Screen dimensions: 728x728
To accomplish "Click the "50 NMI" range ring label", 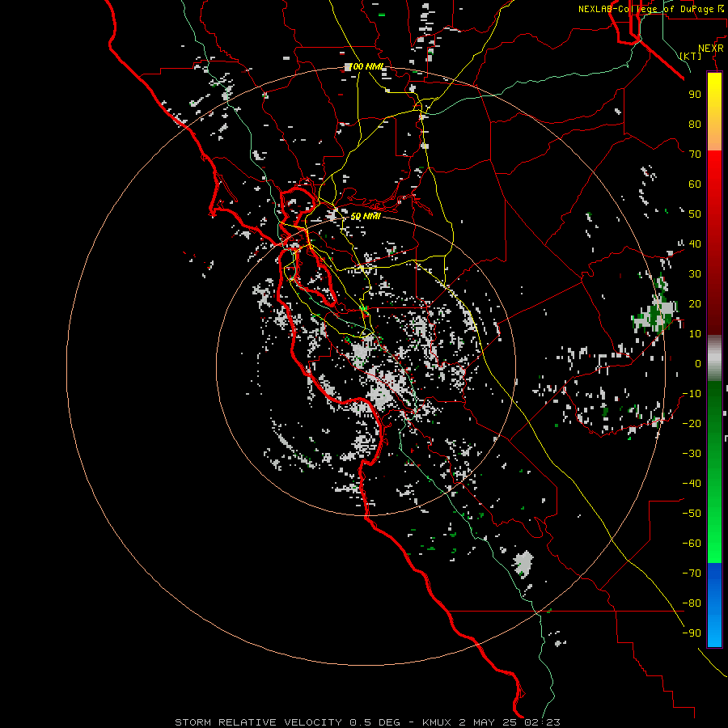I will (x=366, y=216).
